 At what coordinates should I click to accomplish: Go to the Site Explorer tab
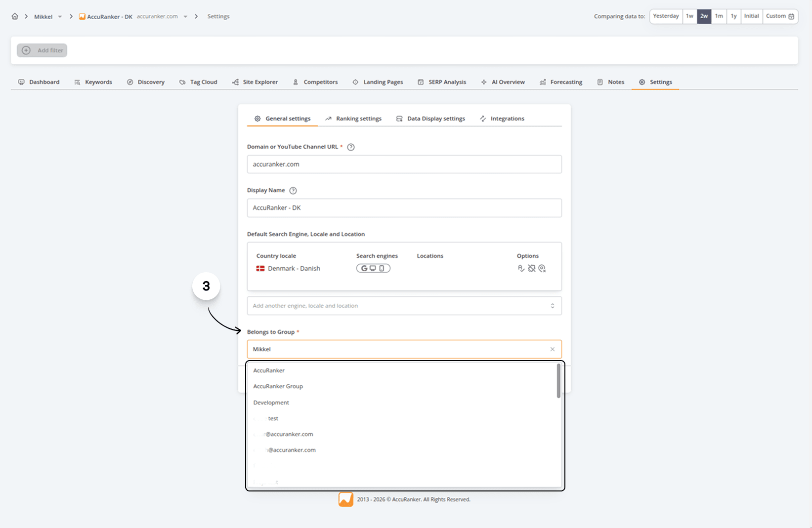pos(255,82)
